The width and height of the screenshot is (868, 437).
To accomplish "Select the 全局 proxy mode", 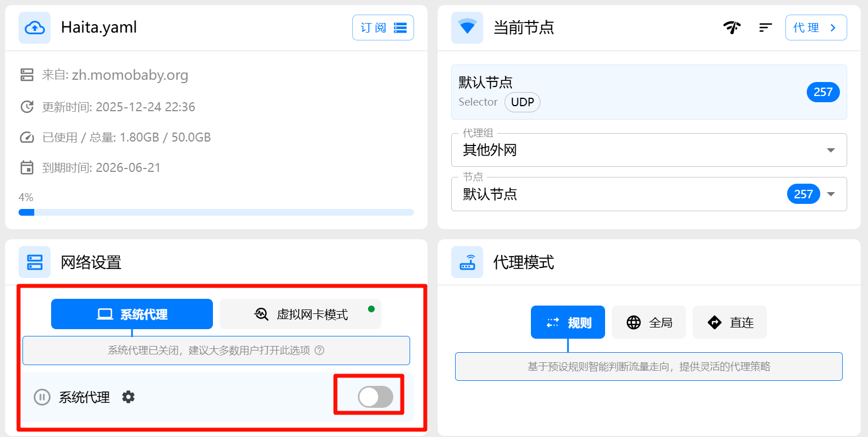I will pyautogui.click(x=649, y=322).
